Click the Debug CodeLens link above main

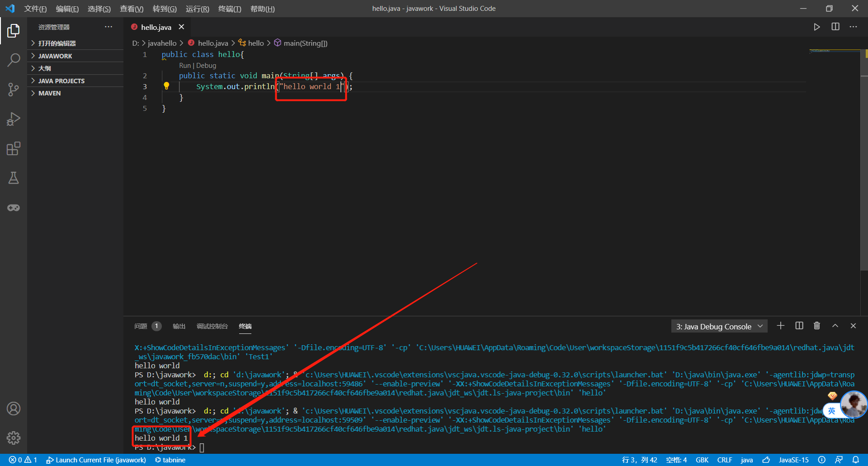206,65
